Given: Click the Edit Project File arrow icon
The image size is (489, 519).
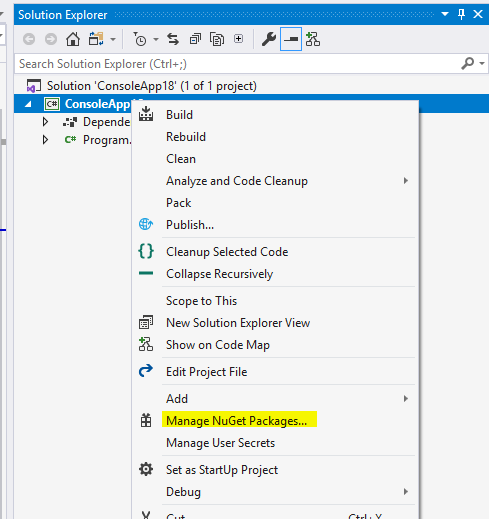Looking at the screenshot, I should 146,371.
